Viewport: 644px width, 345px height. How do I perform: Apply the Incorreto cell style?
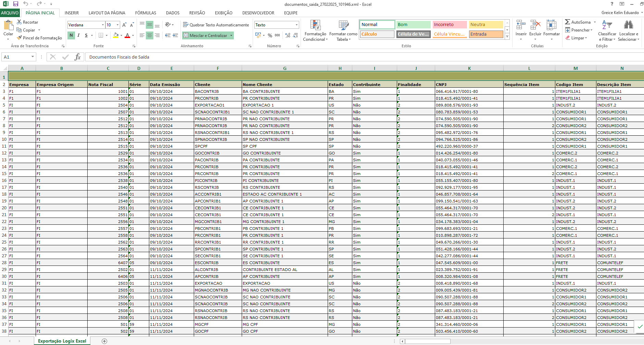coord(450,25)
